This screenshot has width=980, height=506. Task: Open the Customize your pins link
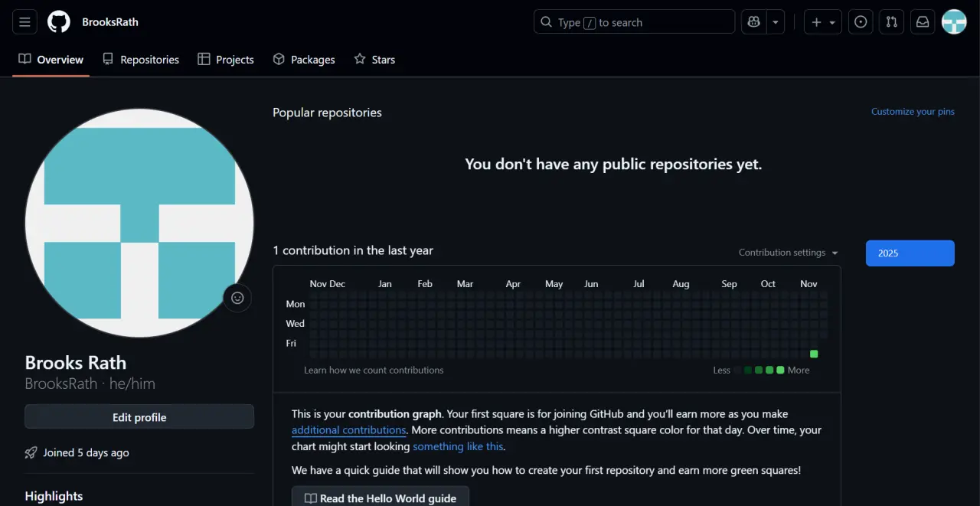point(913,112)
